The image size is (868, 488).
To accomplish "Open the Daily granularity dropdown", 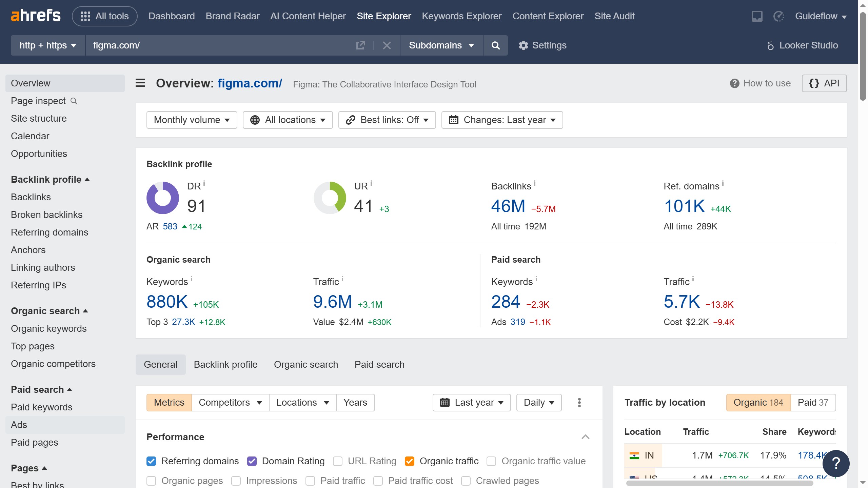I will [538, 402].
